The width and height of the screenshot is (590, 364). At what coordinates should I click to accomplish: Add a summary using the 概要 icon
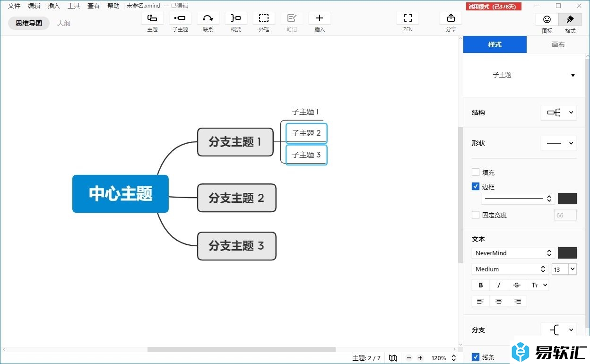tap(236, 18)
